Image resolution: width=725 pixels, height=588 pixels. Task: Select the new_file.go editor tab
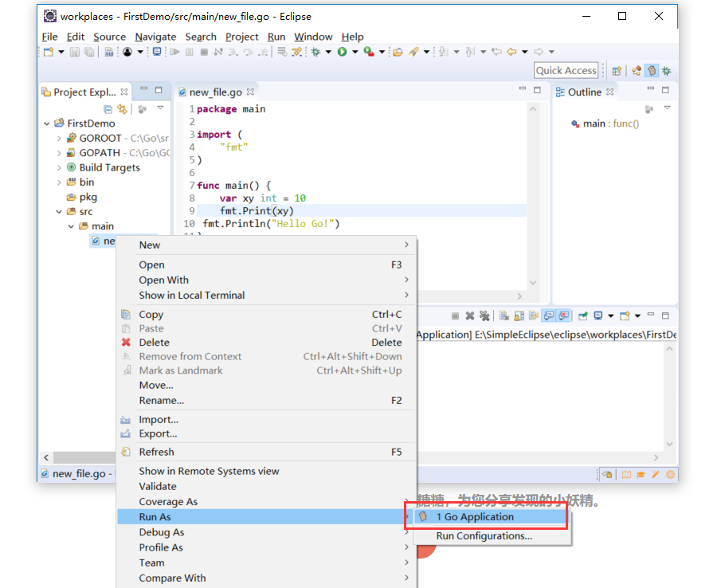click(215, 92)
